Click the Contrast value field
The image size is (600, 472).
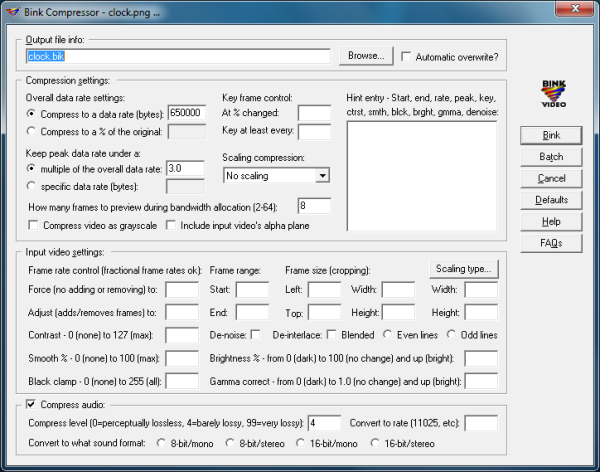[x=182, y=335]
